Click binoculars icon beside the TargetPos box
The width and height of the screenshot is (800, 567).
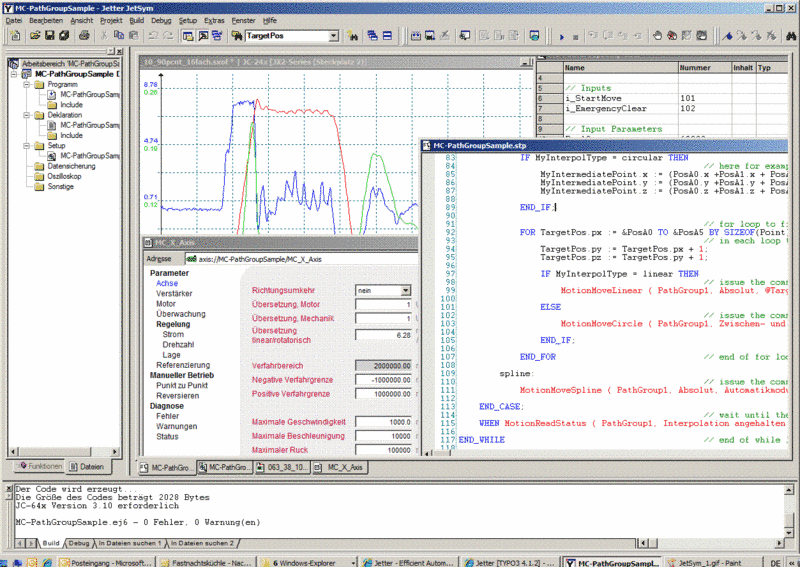pos(236,36)
